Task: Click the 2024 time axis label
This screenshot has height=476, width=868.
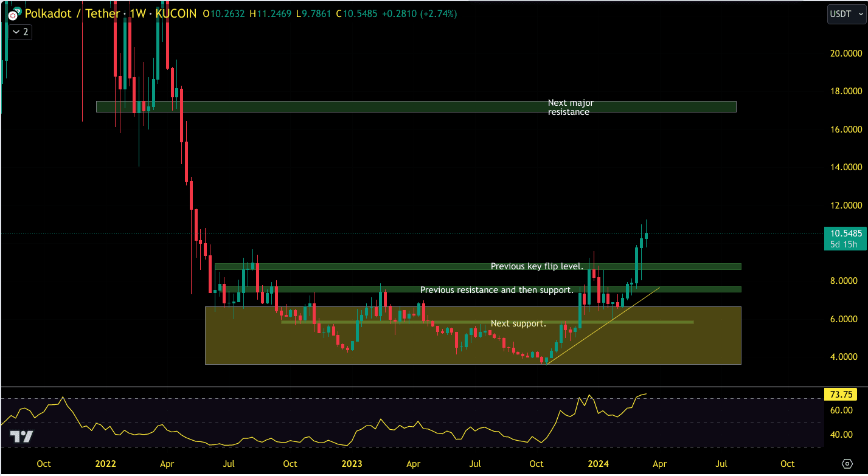Action: click(x=598, y=464)
